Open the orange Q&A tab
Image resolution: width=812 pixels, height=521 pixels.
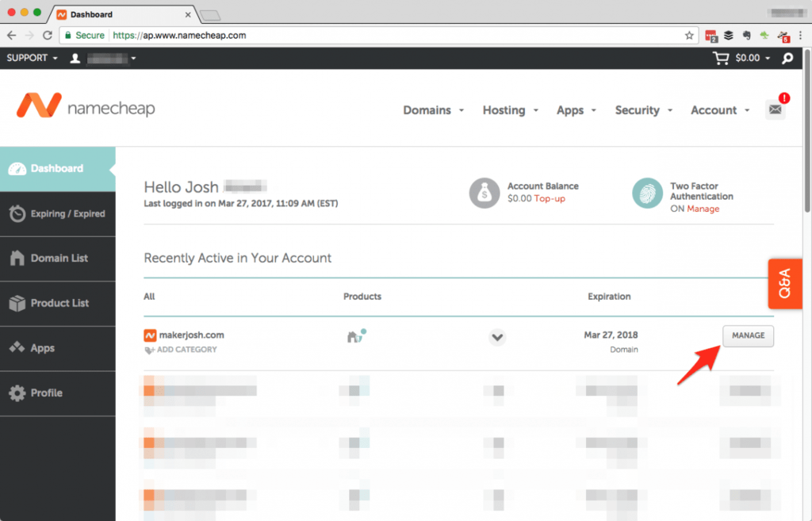(785, 283)
